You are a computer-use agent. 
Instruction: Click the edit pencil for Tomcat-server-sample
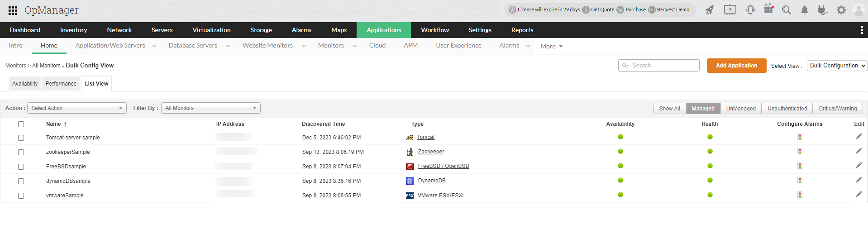[x=858, y=137]
